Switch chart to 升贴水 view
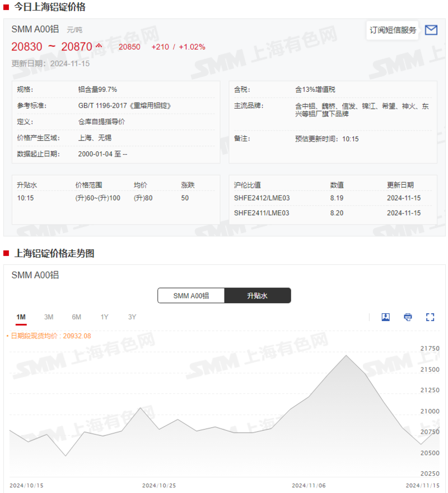Screen dimensions: 448x493 click(x=257, y=296)
